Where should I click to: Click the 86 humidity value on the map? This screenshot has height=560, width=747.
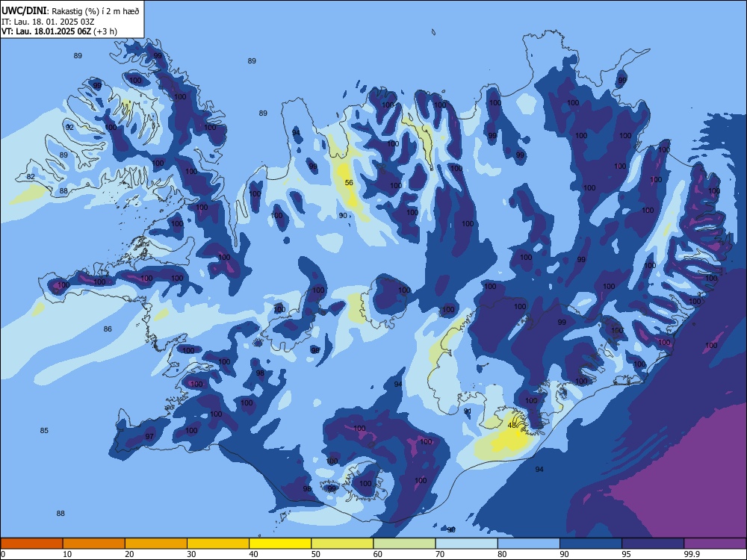pyautogui.click(x=108, y=329)
